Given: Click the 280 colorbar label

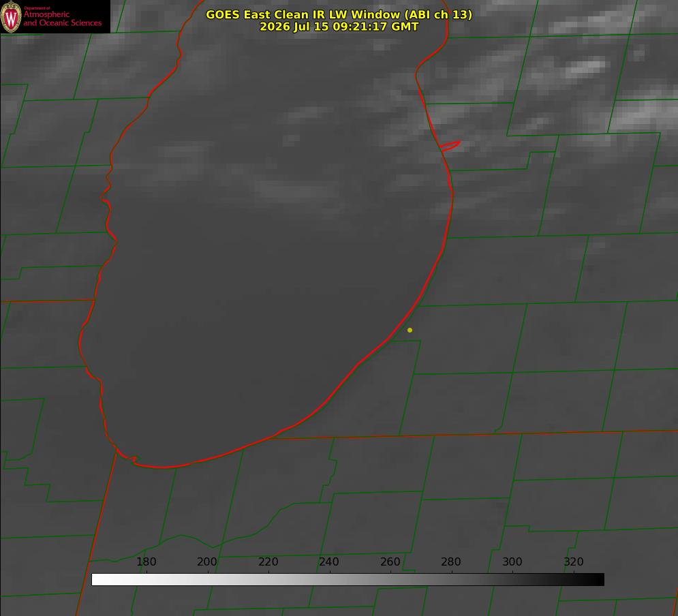Looking at the screenshot, I should tap(450, 561).
